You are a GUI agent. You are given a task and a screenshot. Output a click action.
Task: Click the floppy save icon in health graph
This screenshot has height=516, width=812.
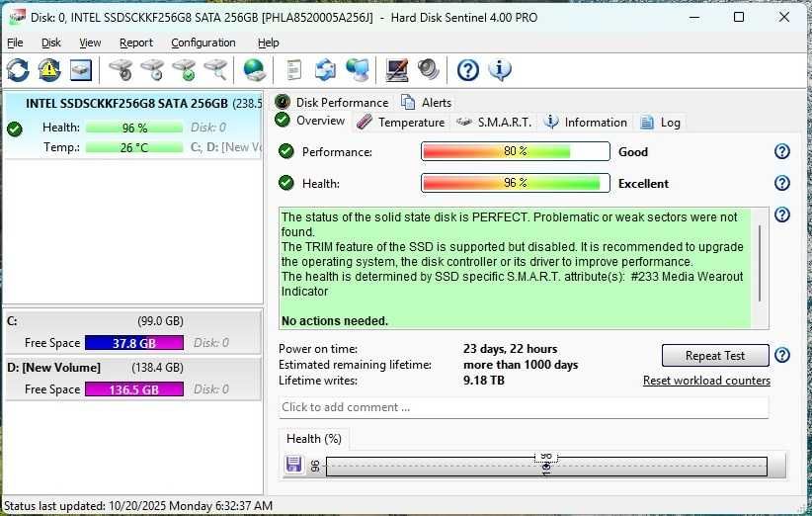pos(293,465)
